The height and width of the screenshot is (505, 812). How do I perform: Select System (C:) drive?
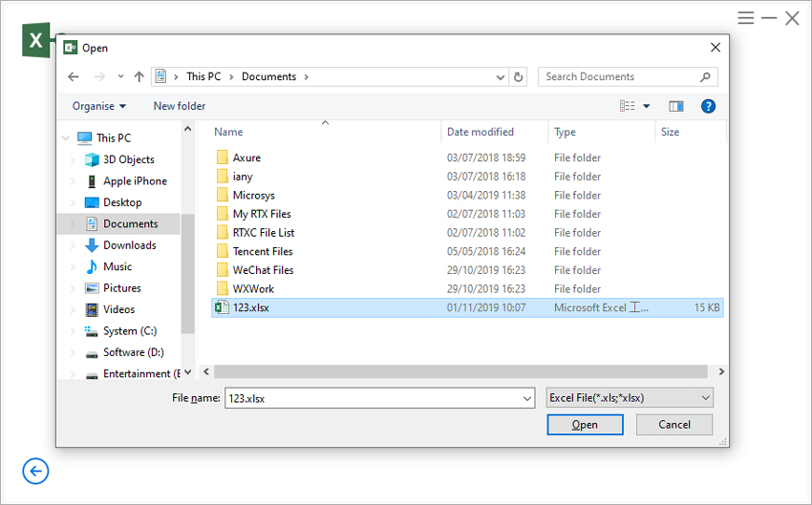[130, 331]
